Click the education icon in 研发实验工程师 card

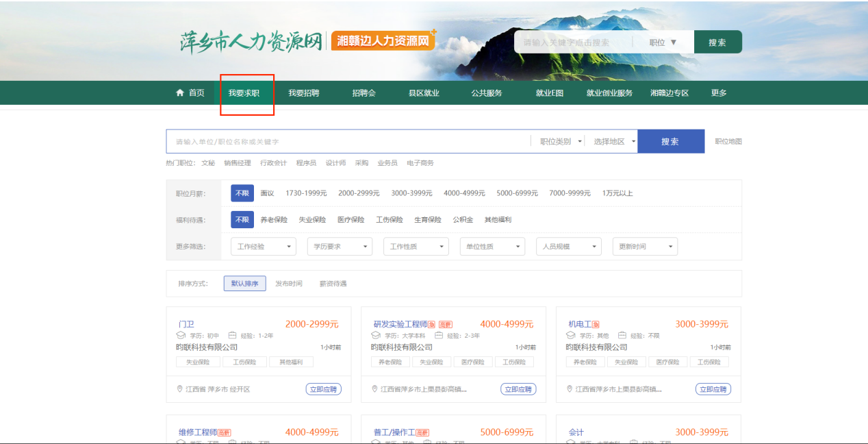376,336
